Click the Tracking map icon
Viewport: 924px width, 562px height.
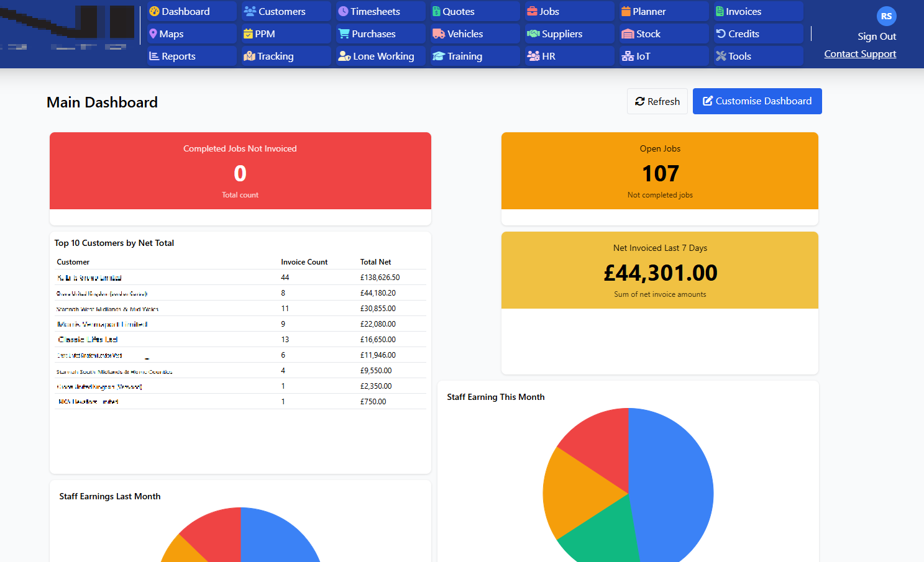pos(249,56)
